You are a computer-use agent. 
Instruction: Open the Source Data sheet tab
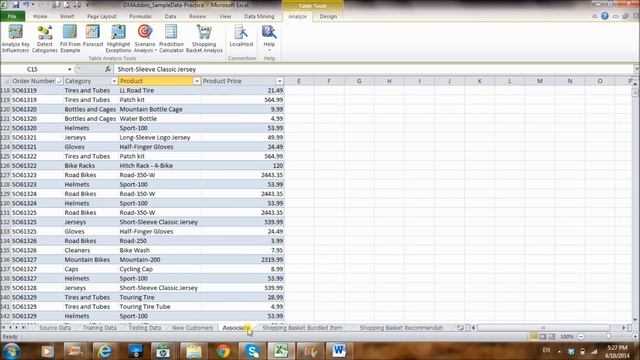coord(55,328)
